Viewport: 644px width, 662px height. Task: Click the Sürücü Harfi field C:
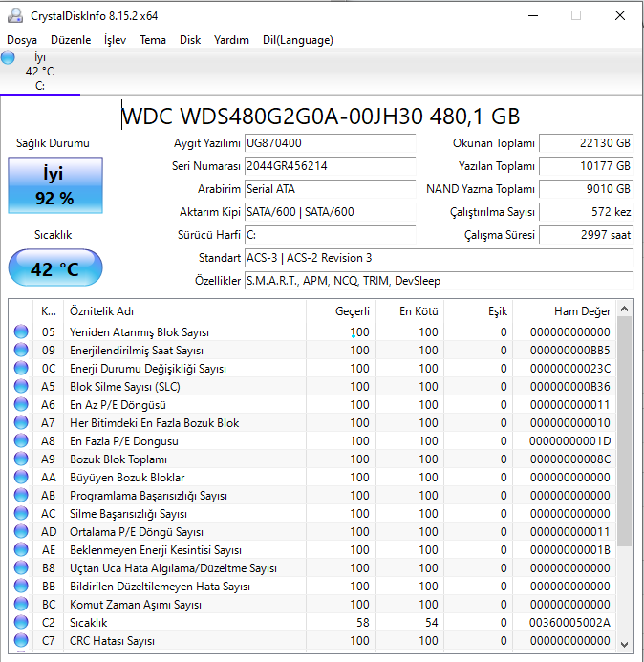point(331,235)
